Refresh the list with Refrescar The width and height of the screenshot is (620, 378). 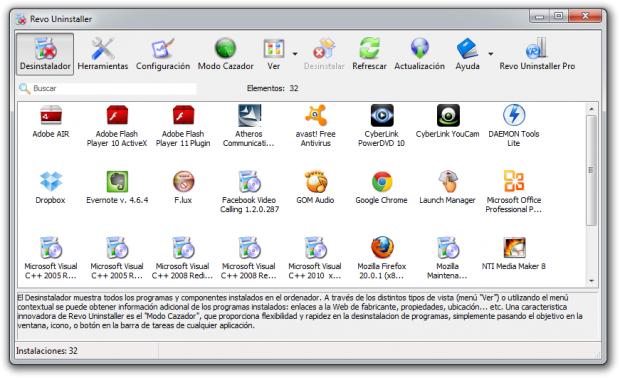coord(369,54)
